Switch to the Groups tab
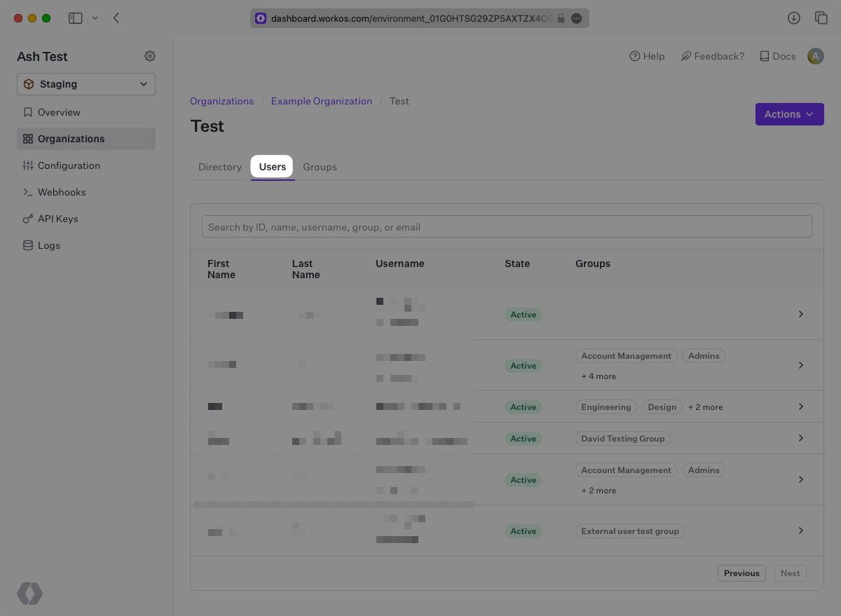 click(320, 167)
